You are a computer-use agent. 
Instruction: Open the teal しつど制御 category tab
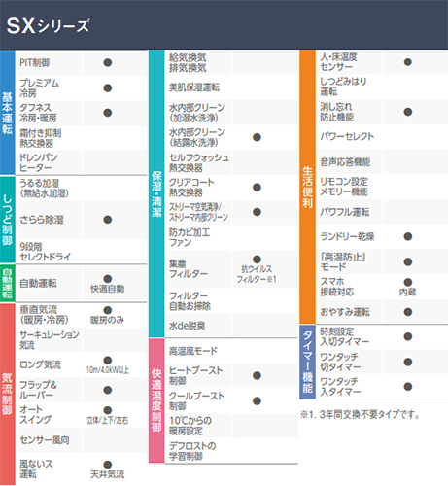click(x=8, y=220)
